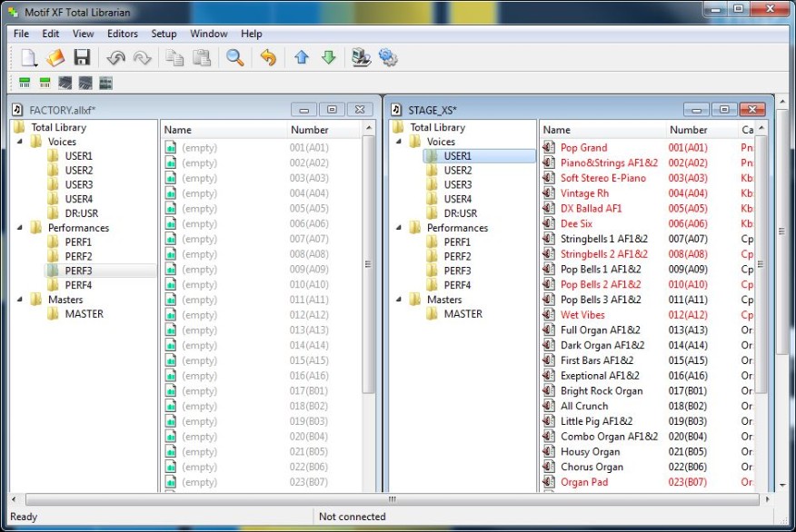Undo the last action in the toolbar

pos(115,58)
